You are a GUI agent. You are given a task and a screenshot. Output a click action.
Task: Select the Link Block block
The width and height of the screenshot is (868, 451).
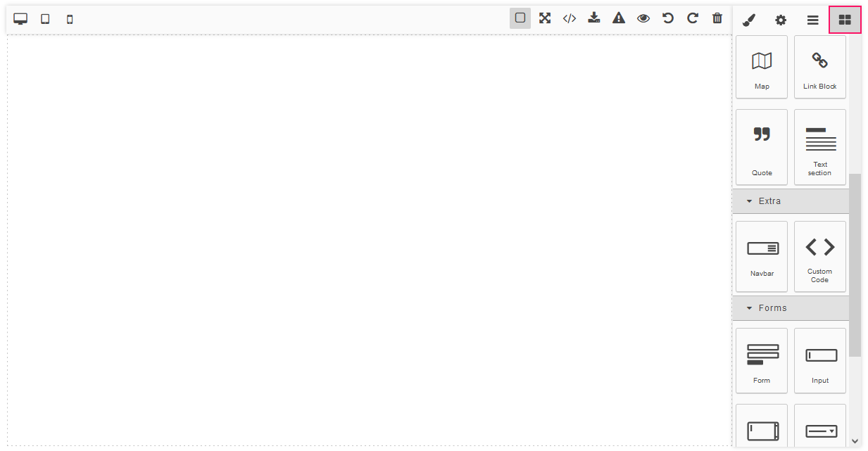point(820,67)
